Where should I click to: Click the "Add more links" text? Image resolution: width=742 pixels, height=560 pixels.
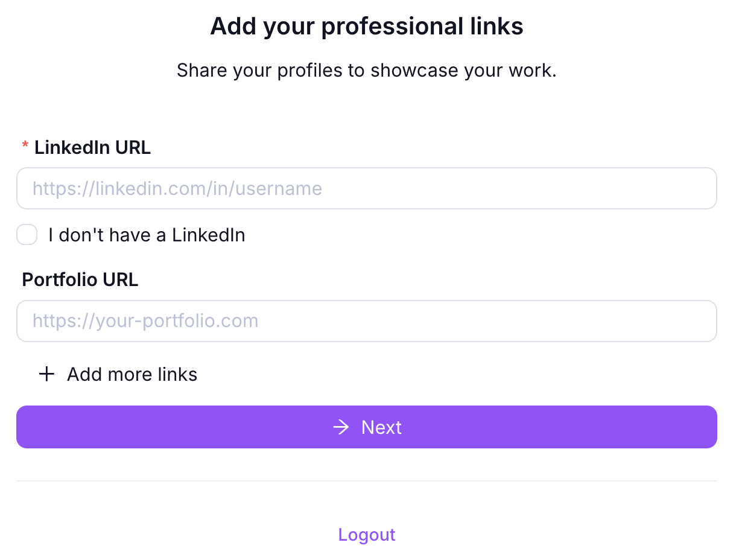pyautogui.click(x=132, y=375)
